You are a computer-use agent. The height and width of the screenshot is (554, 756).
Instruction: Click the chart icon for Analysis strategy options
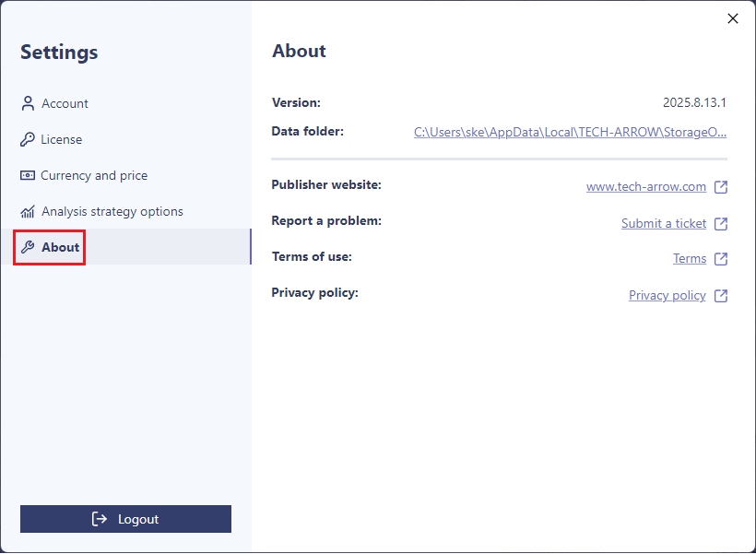tap(28, 211)
